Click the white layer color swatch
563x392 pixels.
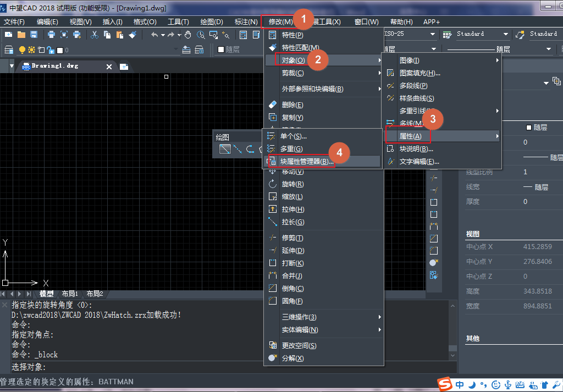pos(59,50)
